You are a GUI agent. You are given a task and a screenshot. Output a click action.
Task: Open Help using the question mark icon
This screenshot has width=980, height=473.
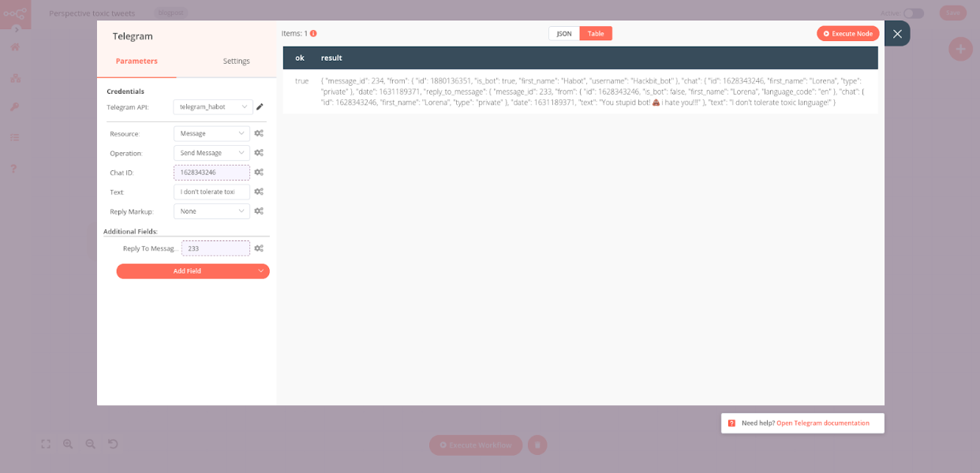tap(13, 168)
